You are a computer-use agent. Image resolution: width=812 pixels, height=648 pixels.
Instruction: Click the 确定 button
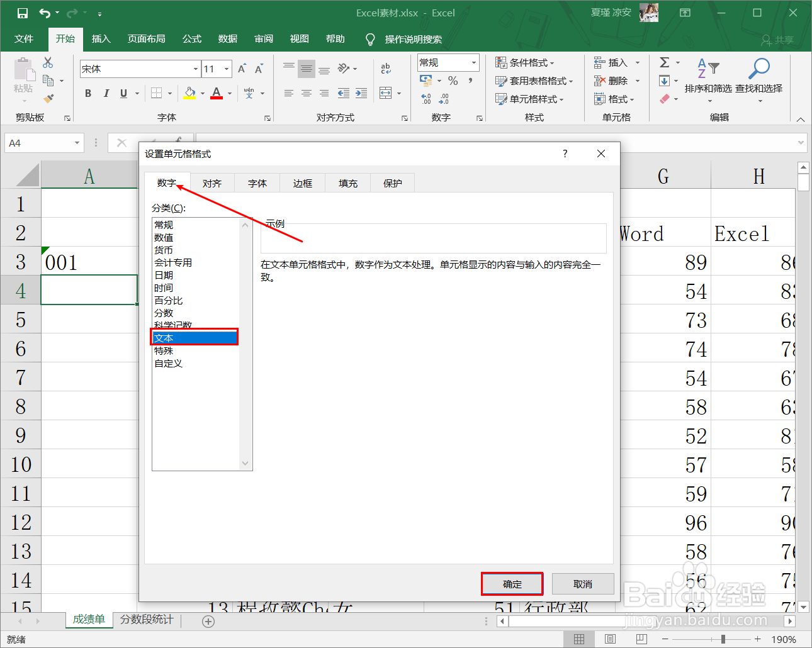point(511,583)
